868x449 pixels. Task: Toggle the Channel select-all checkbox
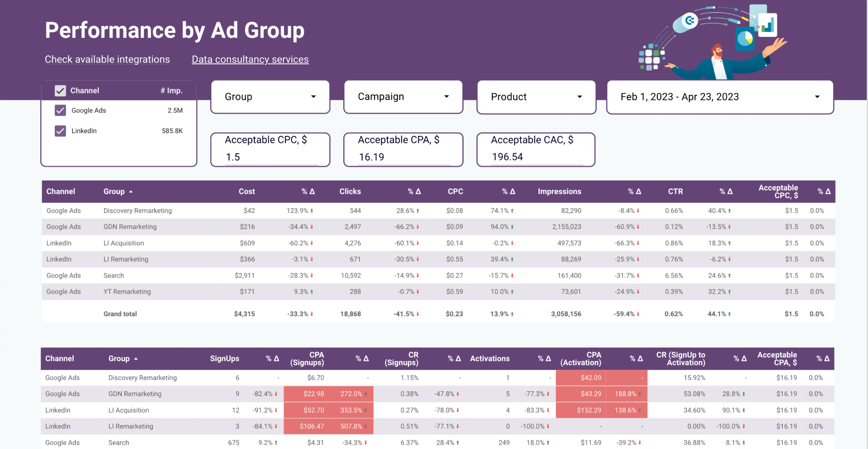[x=60, y=90]
